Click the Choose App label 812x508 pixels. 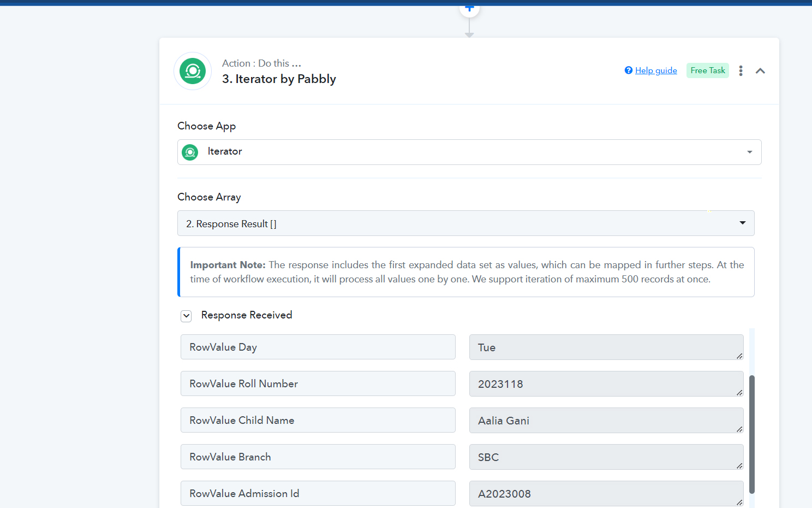coord(206,126)
